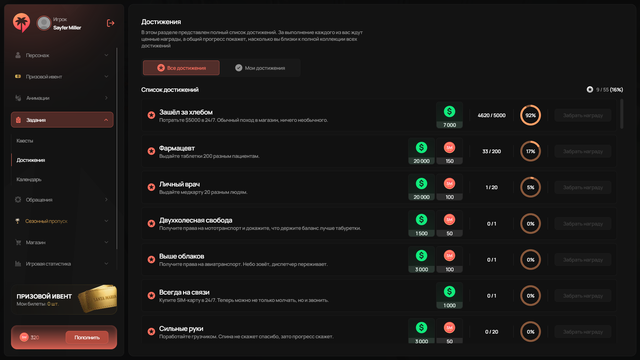Image resolution: width=640 pixels, height=360 pixels.
Task: Expand the Персонаж menu chevron
Action: [x=106, y=55]
